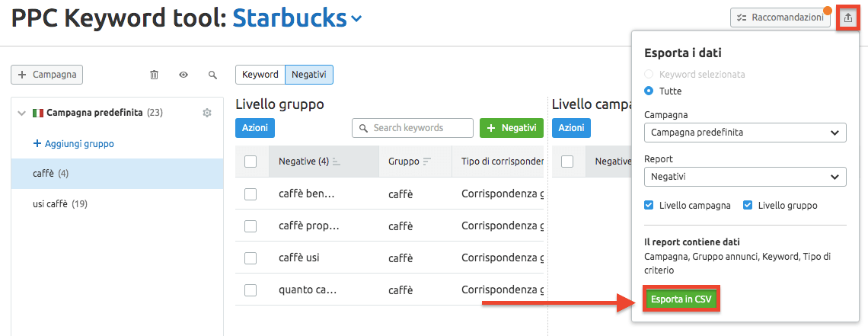Click the magnifier search campaigns icon
This screenshot has height=336, width=868.
(212, 75)
